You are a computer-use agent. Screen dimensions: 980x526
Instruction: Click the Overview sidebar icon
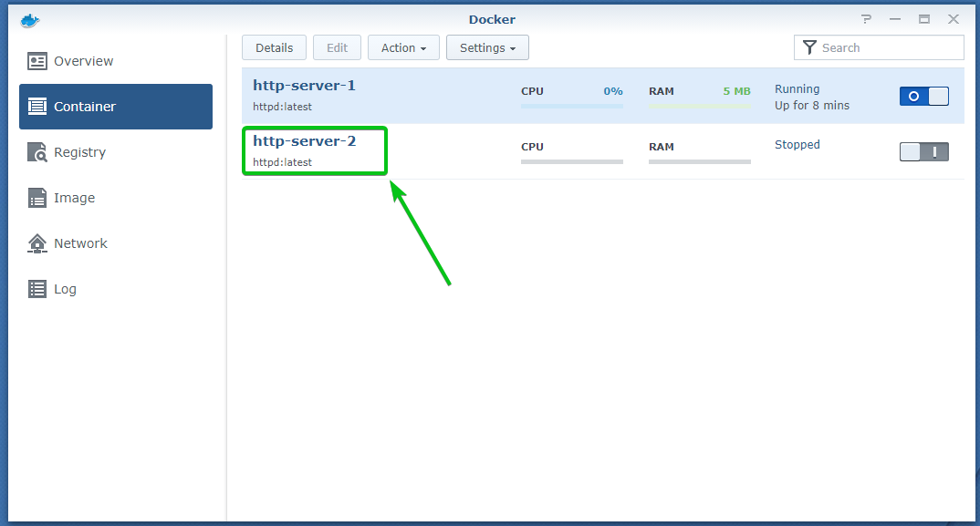[36, 61]
